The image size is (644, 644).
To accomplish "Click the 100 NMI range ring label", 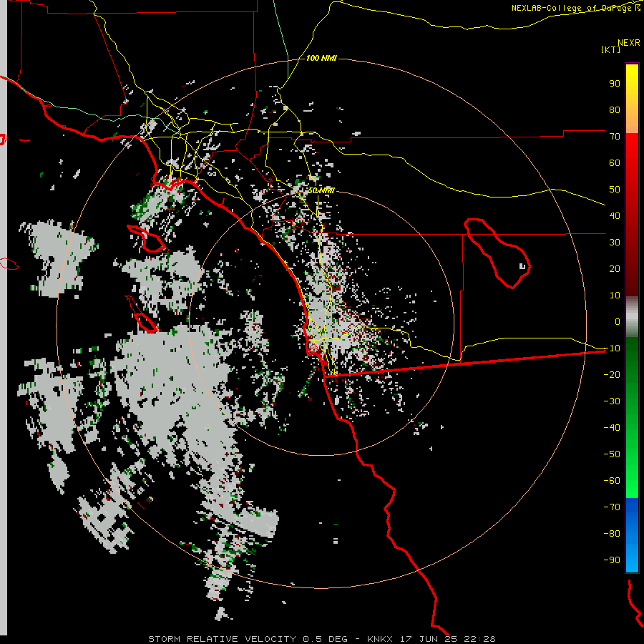I will [321, 59].
